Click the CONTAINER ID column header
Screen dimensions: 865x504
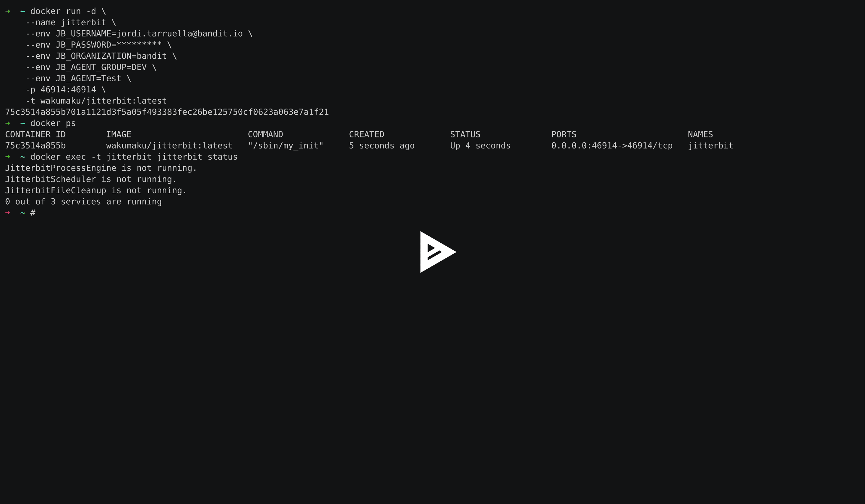[35, 134]
